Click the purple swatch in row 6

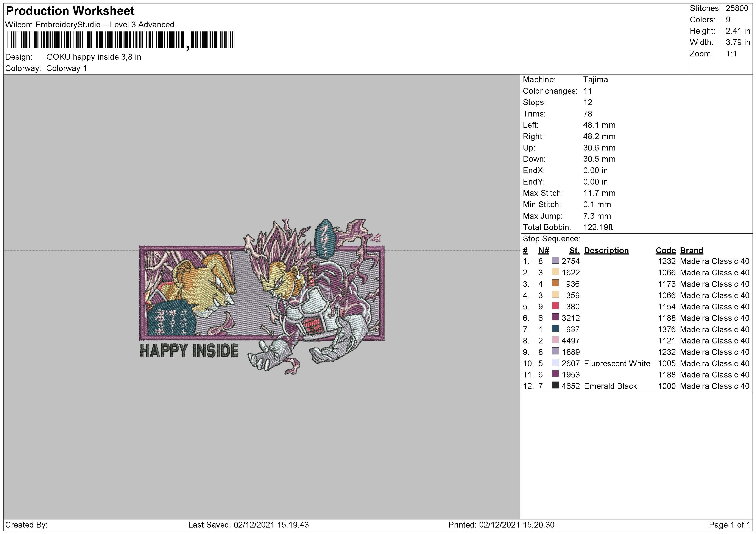[555, 317]
